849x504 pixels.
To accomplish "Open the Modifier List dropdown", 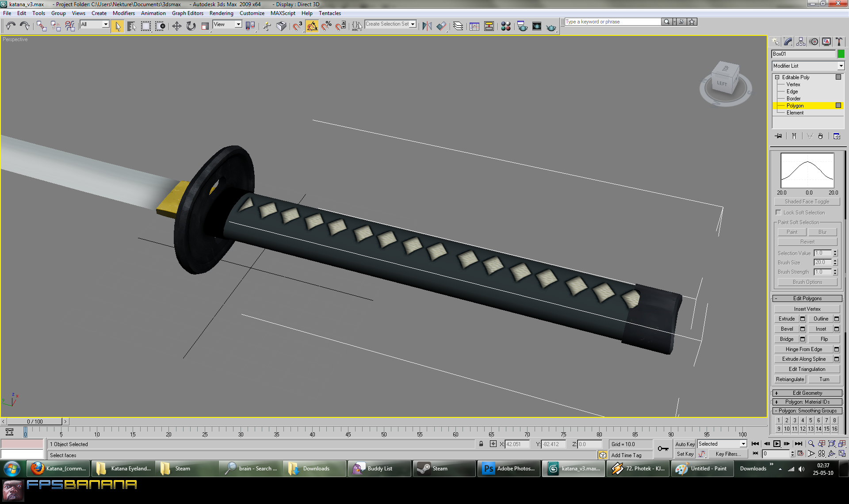I will 841,65.
